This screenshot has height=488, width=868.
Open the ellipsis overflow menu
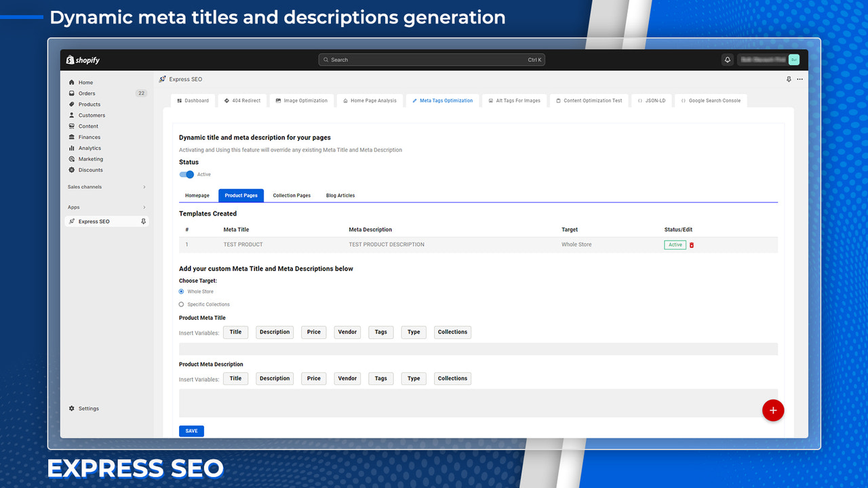(800, 79)
